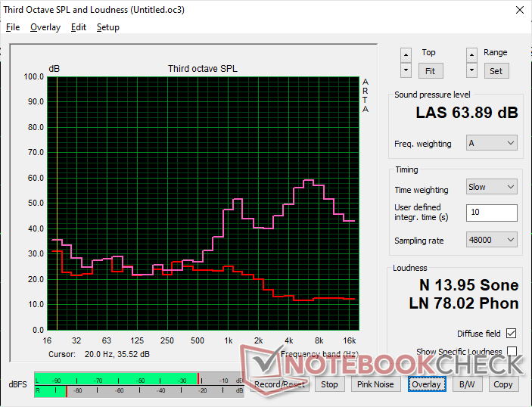Close the Third Octave SPL window
The height and width of the screenshot is (407, 532).
click(519, 10)
